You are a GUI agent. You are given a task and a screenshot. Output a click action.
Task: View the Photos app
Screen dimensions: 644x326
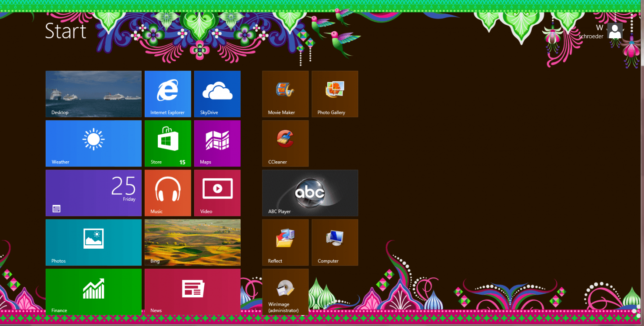[93, 242]
